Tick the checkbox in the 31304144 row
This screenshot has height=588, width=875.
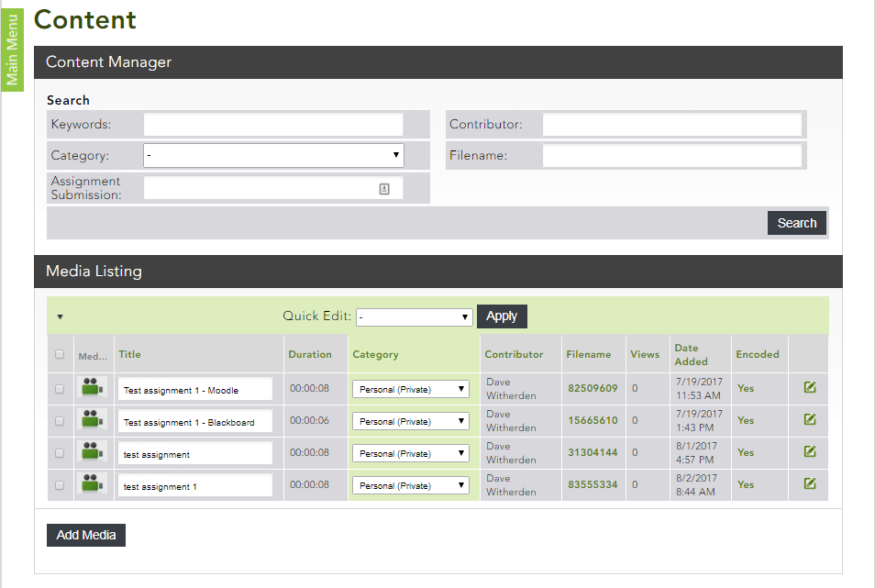[60, 453]
